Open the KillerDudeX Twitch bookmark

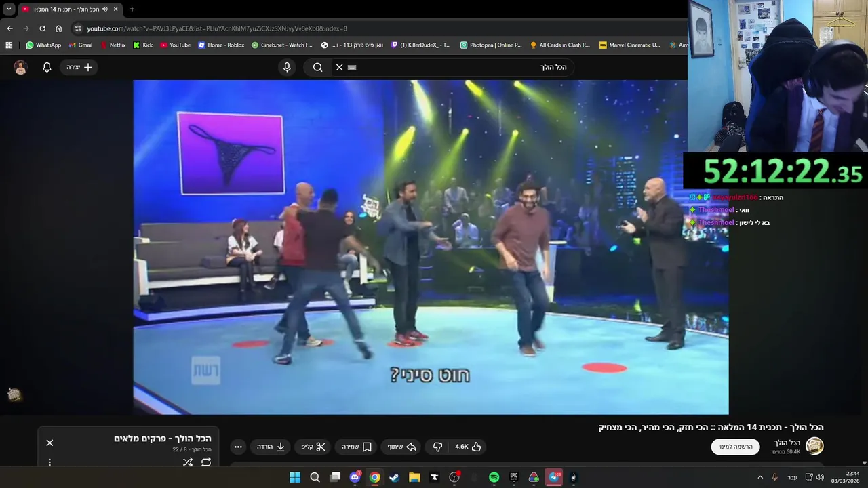(420, 45)
